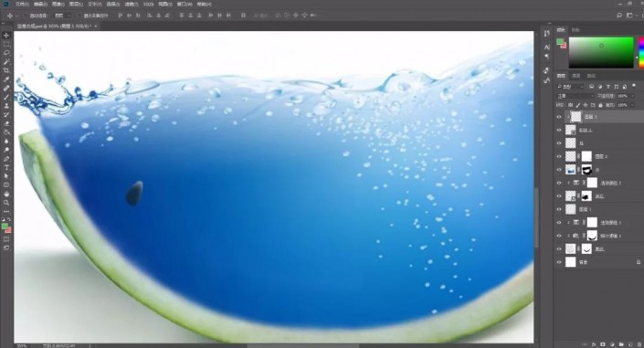This screenshot has height=348, width=644.
Task: Open the layer filter kind dropdown
Action: [x=570, y=87]
